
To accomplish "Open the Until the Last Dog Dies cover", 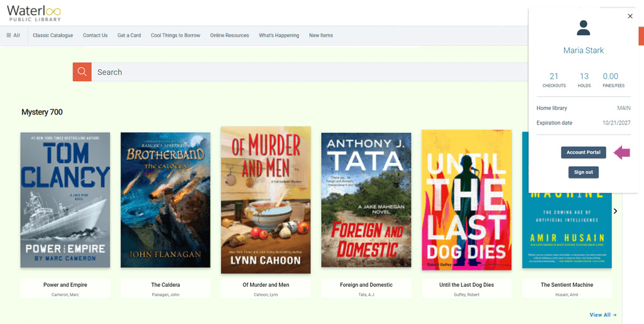I will (467, 200).
